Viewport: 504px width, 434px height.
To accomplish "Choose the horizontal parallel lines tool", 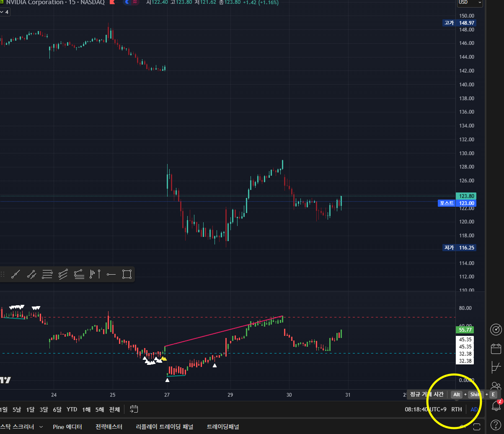I will click(x=47, y=275).
